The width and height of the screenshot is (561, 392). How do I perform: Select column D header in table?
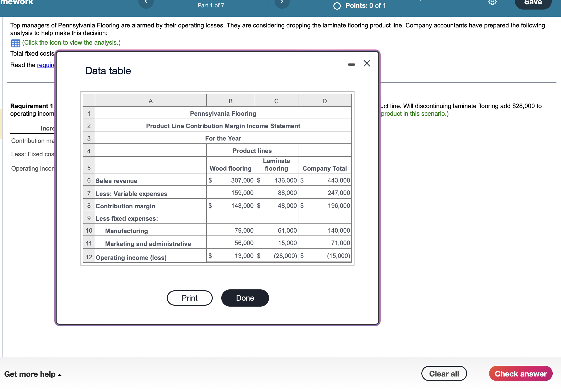click(324, 101)
